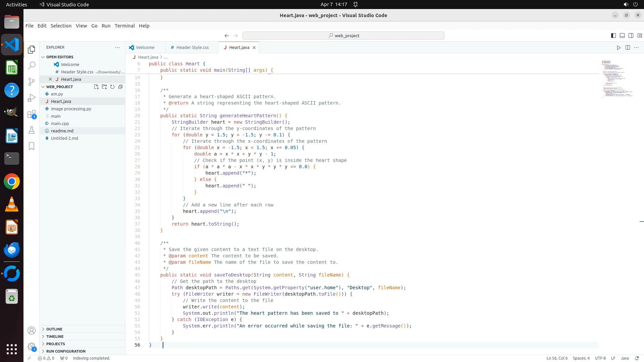Refresh the explorer file list
The image size is (644, 362).
pos(112,87)
